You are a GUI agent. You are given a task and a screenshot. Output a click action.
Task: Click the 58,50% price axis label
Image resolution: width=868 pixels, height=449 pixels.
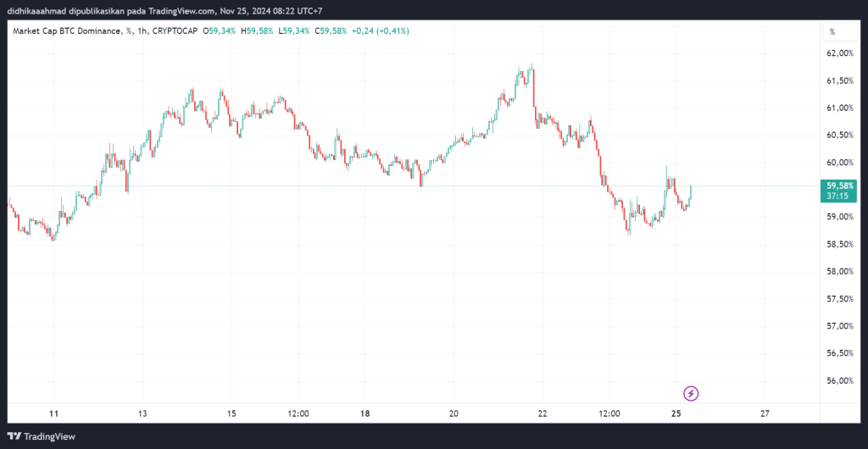(840, 244)
